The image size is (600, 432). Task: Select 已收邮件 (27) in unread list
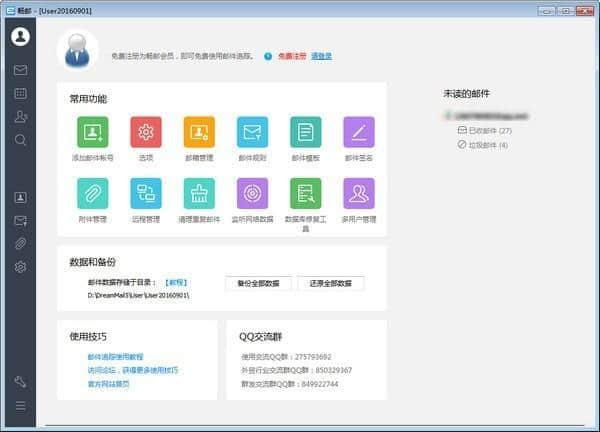(x=490, y=130)
